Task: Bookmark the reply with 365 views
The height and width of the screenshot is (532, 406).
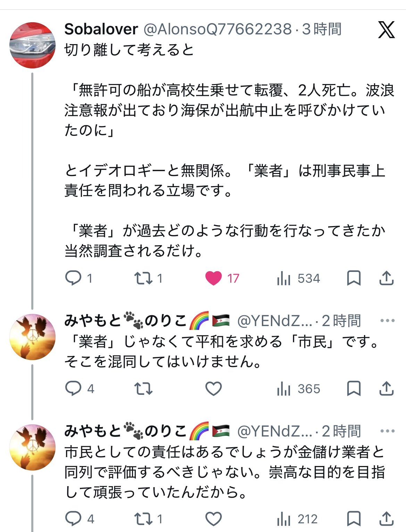Action: [354, 389]
